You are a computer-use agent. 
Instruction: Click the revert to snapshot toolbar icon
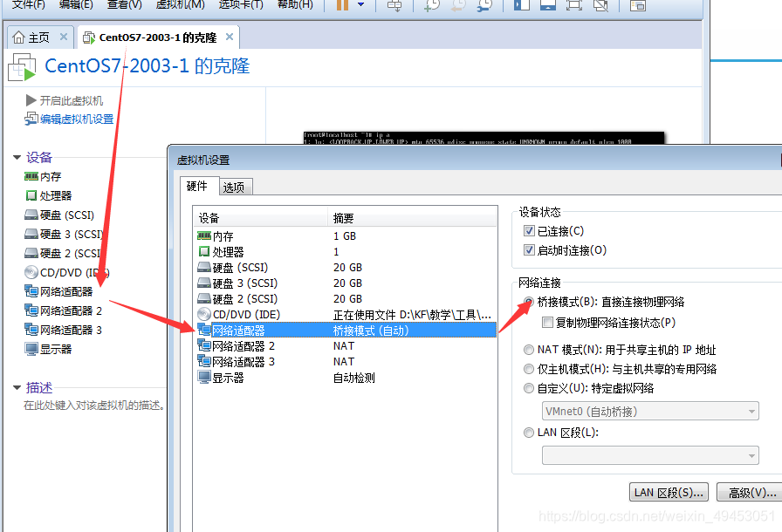(458, 5)
